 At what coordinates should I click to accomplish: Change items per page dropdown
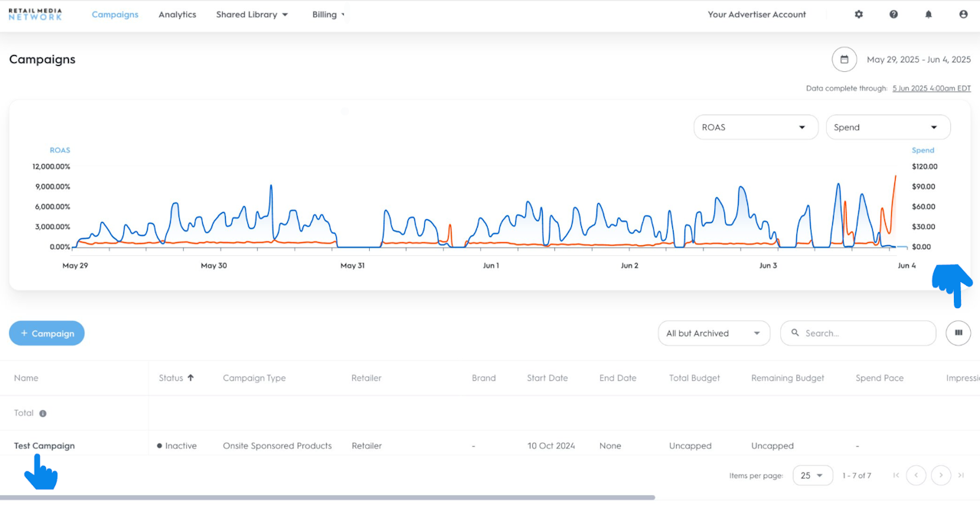pos(812,476)
